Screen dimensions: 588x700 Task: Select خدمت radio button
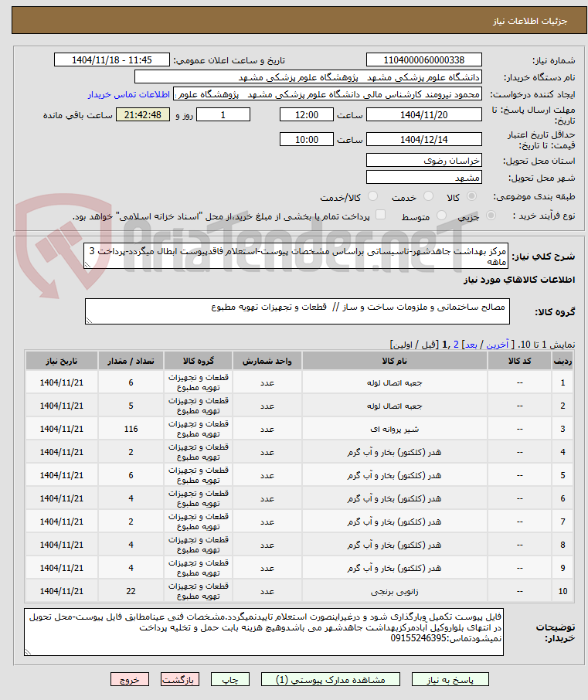(428, 196)
